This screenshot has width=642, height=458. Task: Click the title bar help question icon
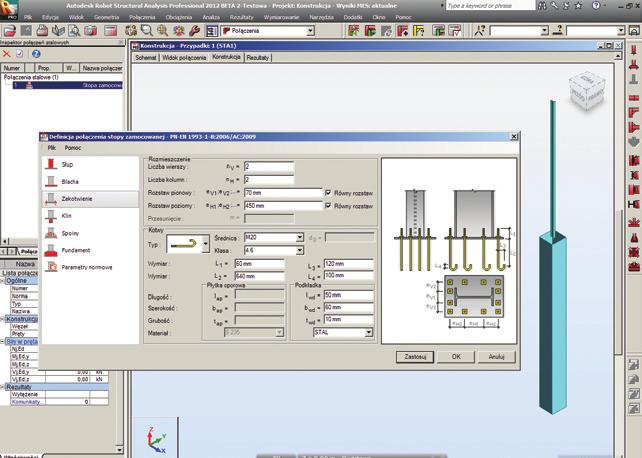coord(596,6)
